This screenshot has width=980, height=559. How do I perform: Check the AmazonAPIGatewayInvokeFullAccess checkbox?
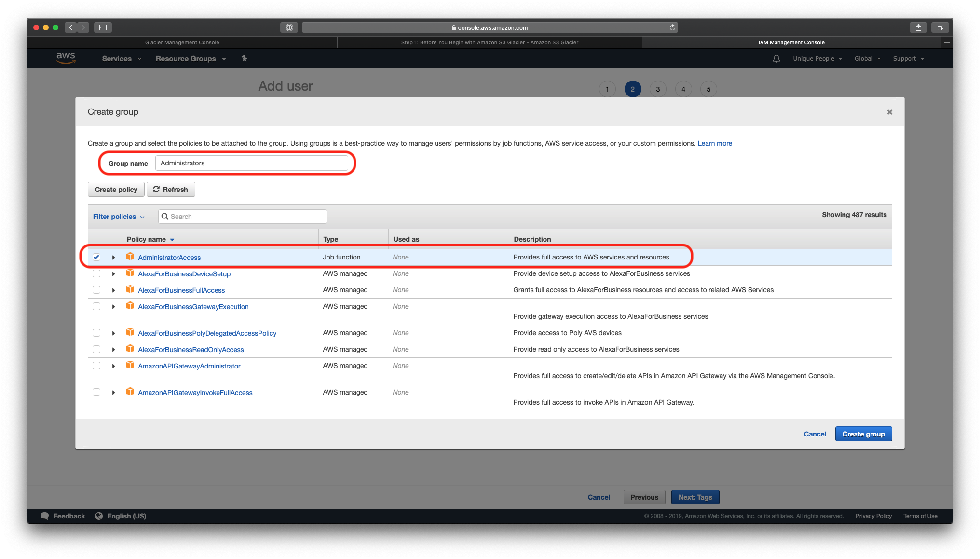click(x=96, y=392)
